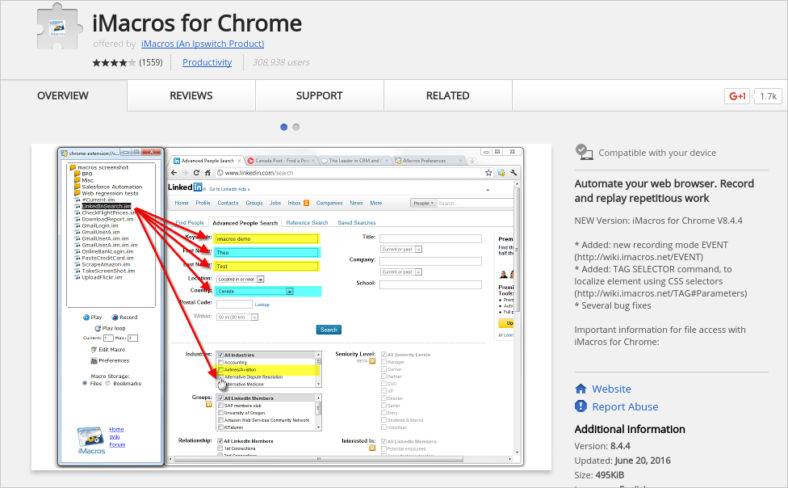Screen dimensions: 788x488
Task: In the preview, open the Current or past dropdown under Company
Action: (401, 272)
